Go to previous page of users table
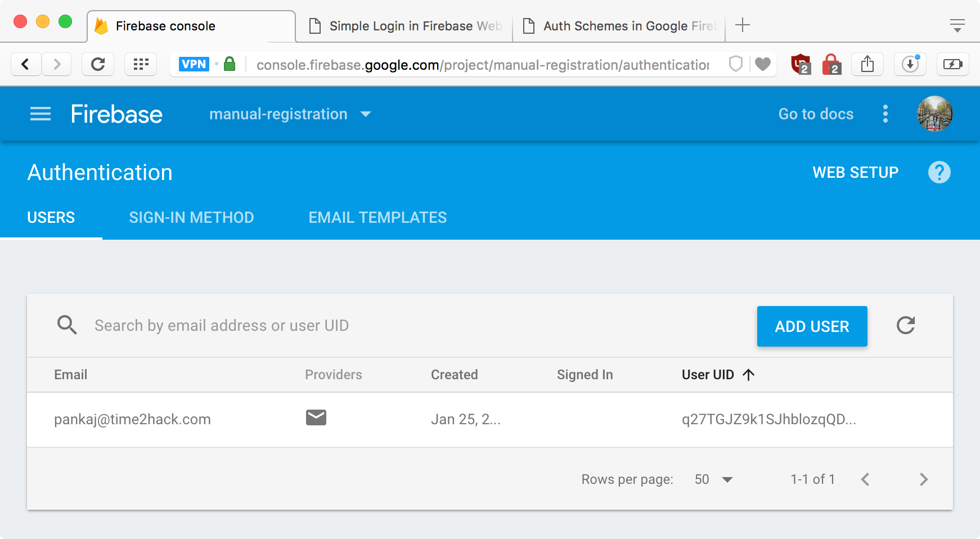980x539 pixels. click(x=865, y=479)
